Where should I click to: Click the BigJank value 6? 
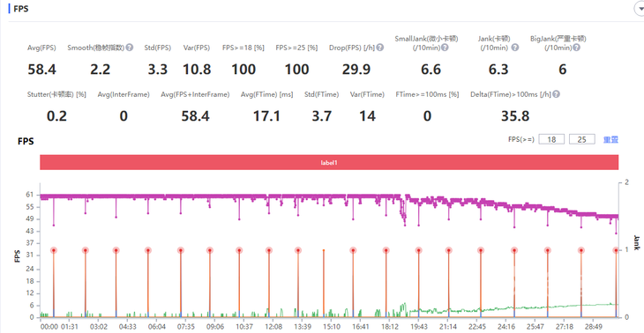coord(562,70)
